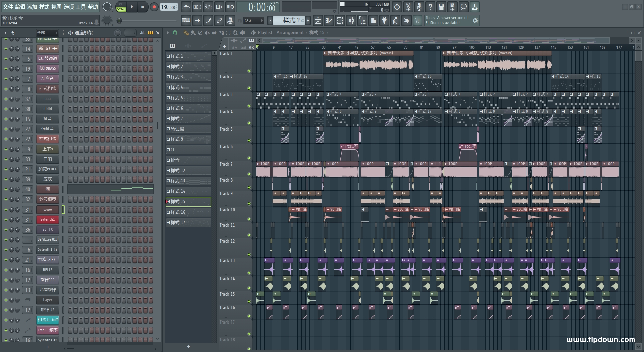Open the 添加 (Add) menu
Image resolution: width=644 pixels, height=352 pixels.
click(x=32, y=7)
